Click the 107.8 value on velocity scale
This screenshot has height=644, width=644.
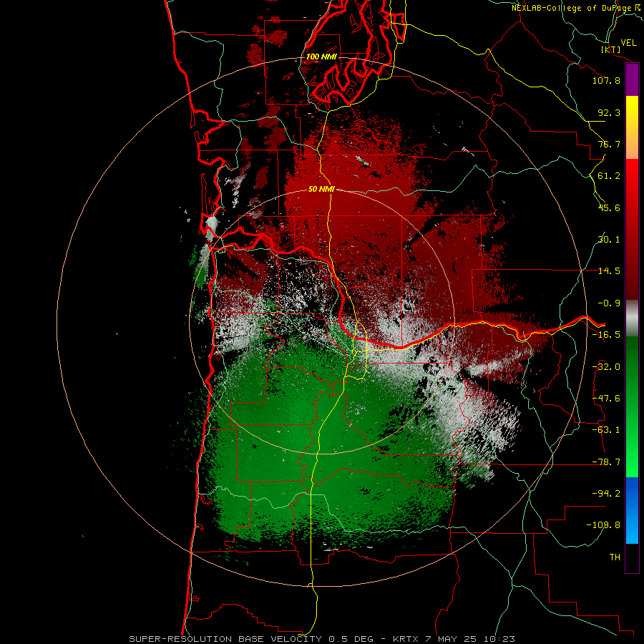[606, 80]
